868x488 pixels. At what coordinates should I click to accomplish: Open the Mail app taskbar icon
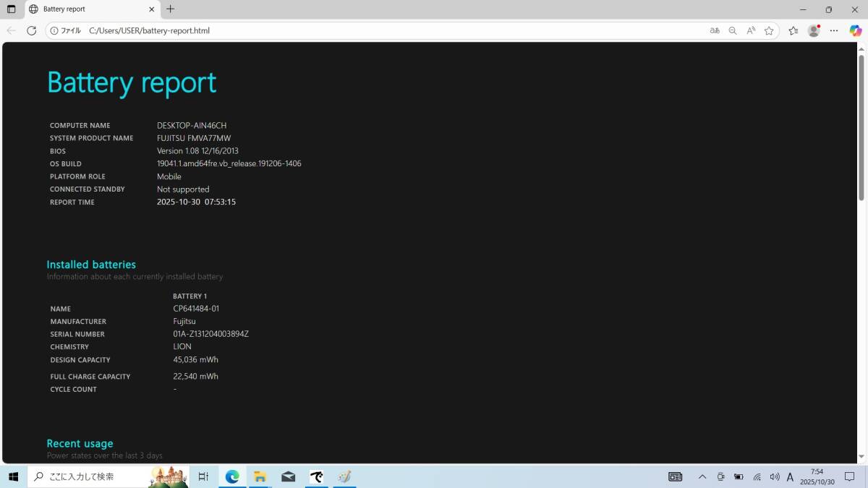(x=288, y=476)
